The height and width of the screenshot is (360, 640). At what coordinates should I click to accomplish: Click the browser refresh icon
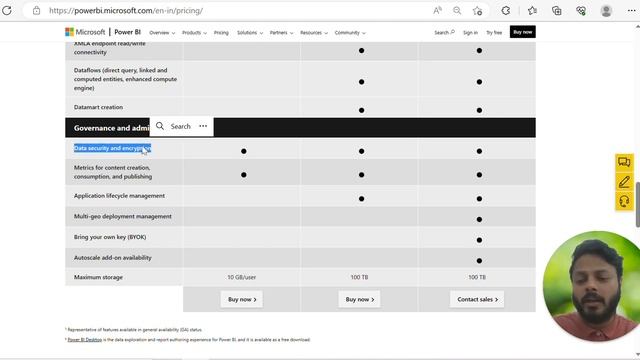(x=7, y=11)
